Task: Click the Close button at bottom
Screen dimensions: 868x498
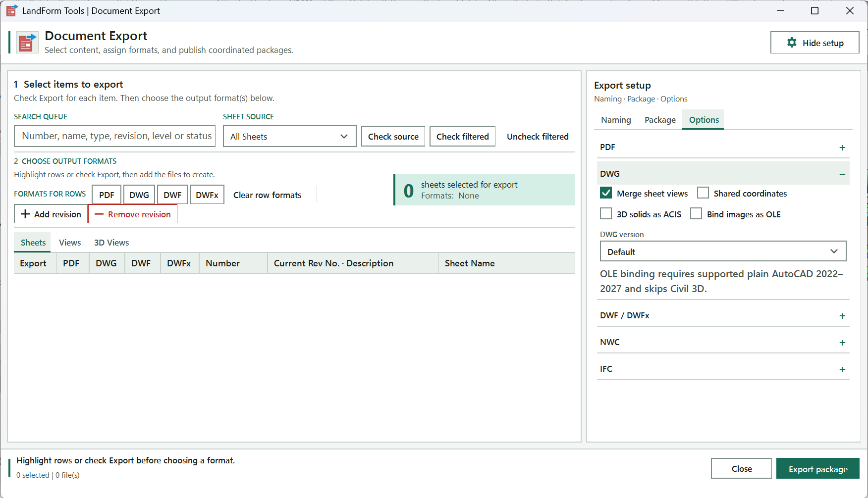Action: (x=741, y=468)
